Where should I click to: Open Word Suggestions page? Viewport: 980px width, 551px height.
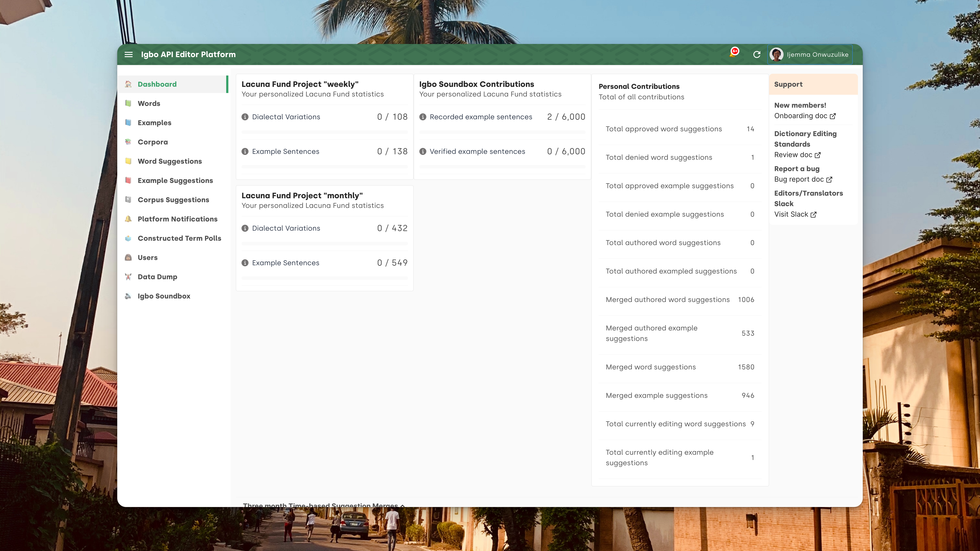tap(170, 161)
